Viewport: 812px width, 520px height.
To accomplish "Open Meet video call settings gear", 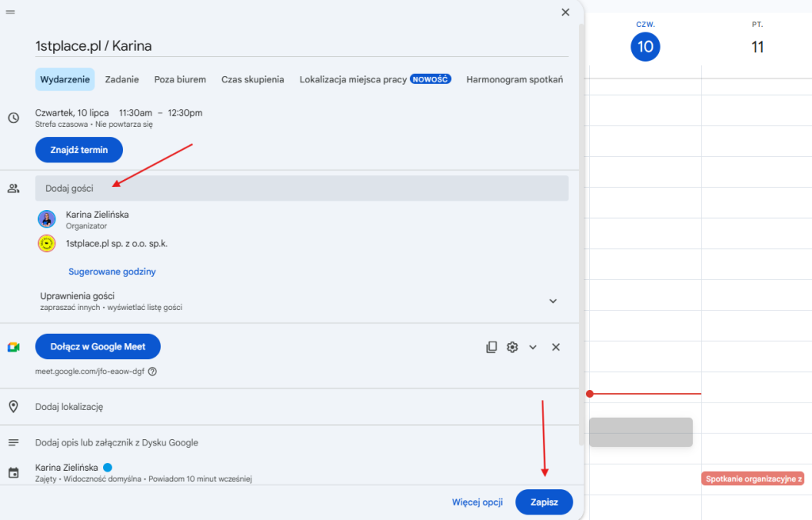I will point(512,347).
